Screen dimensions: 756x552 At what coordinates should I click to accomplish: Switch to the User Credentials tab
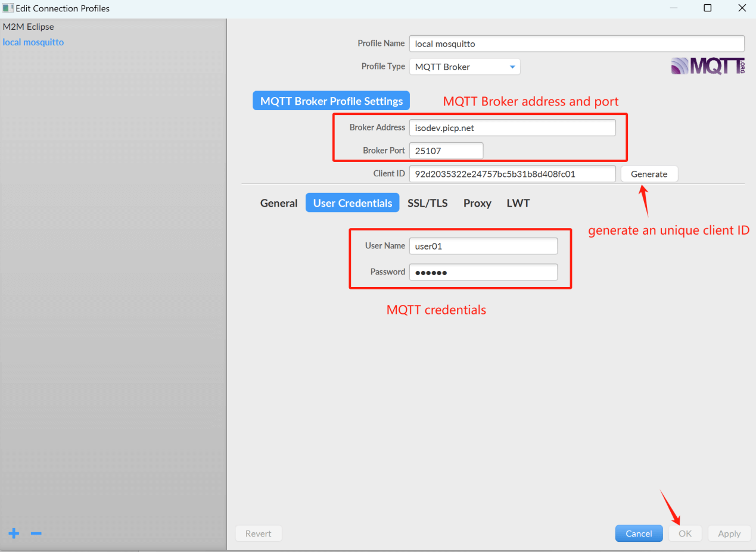click(353, 203)
